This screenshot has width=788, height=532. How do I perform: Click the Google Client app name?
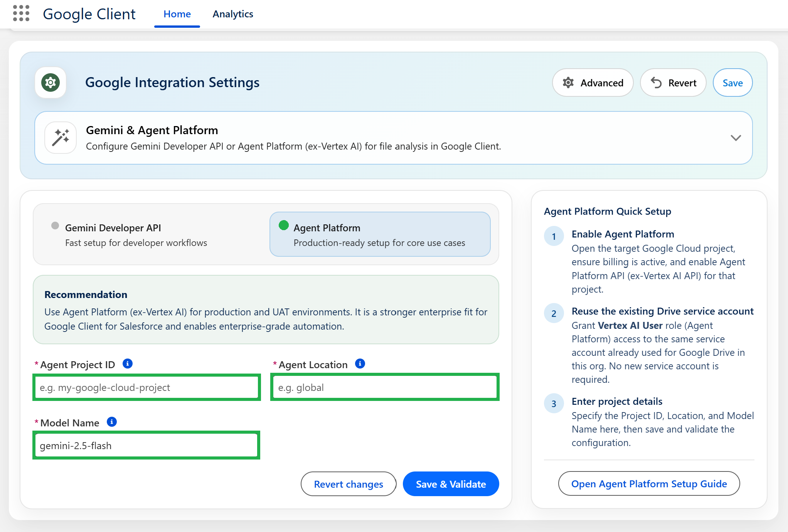pos(89,14)
